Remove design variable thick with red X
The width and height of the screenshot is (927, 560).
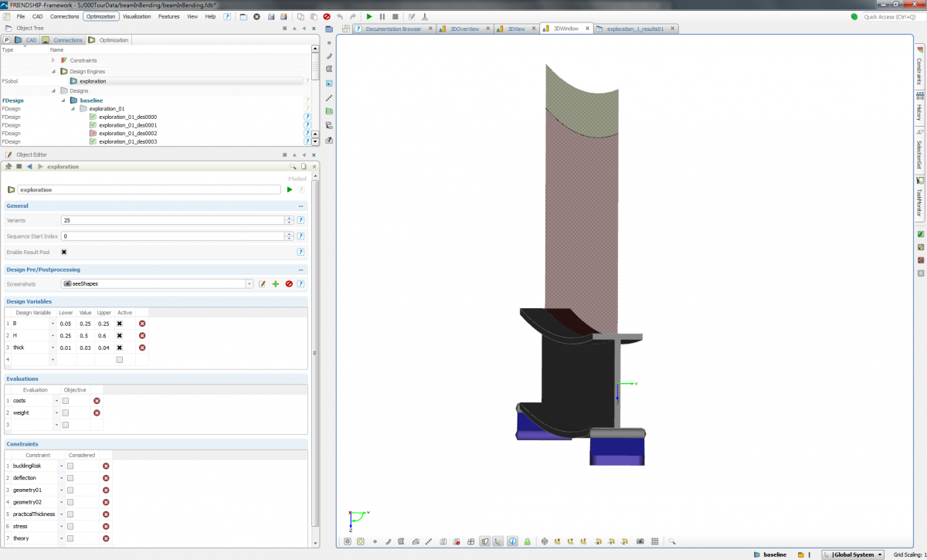pyautogui.click(x=142, y=348)
